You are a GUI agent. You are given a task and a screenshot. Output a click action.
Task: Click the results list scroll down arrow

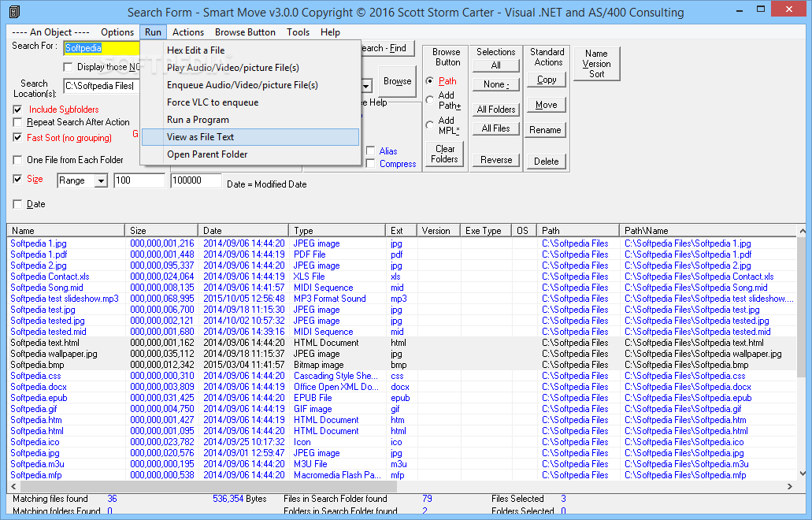tap(803, 473)
